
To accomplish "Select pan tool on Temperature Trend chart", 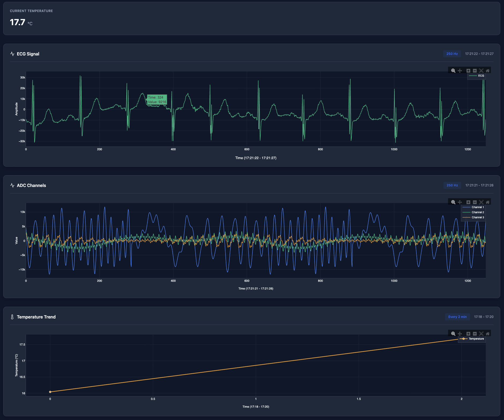I will click(460, 334).
